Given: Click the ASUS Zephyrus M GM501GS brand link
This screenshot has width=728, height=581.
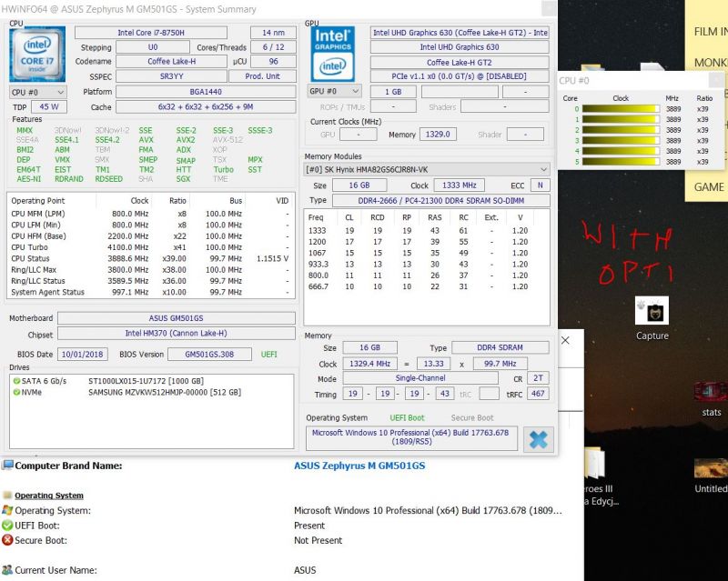Looking at the screenshot, I should 359,466.
